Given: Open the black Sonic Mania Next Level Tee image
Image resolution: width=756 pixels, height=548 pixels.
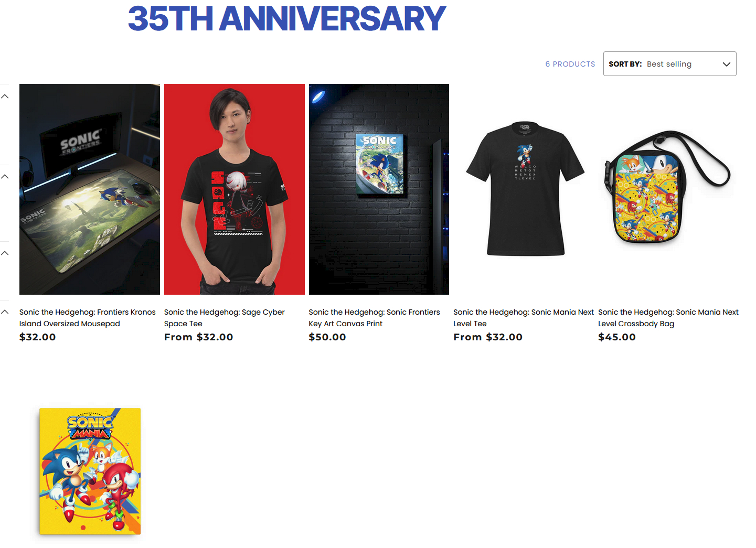Looking at the screenshot, I should tap(525, 189).
